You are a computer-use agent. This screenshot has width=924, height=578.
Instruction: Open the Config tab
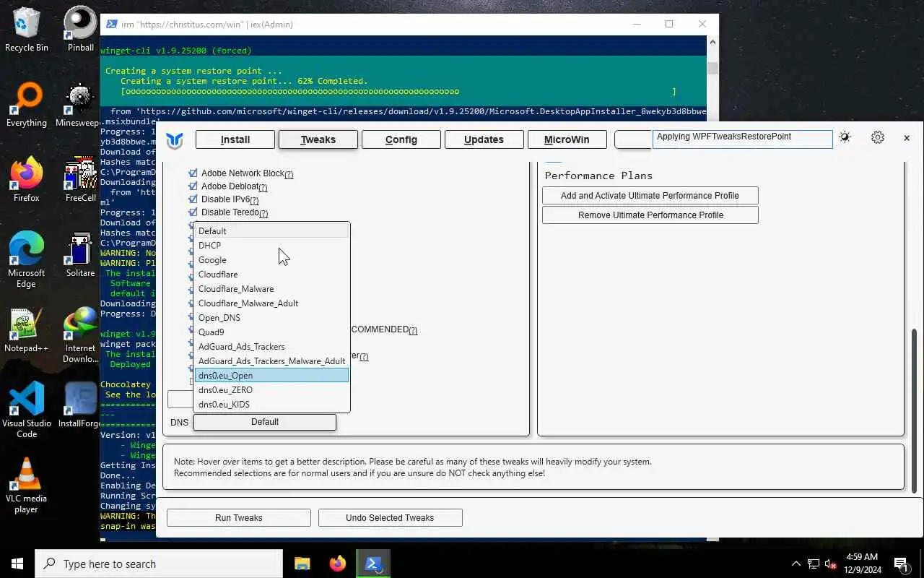coord(401,139)
